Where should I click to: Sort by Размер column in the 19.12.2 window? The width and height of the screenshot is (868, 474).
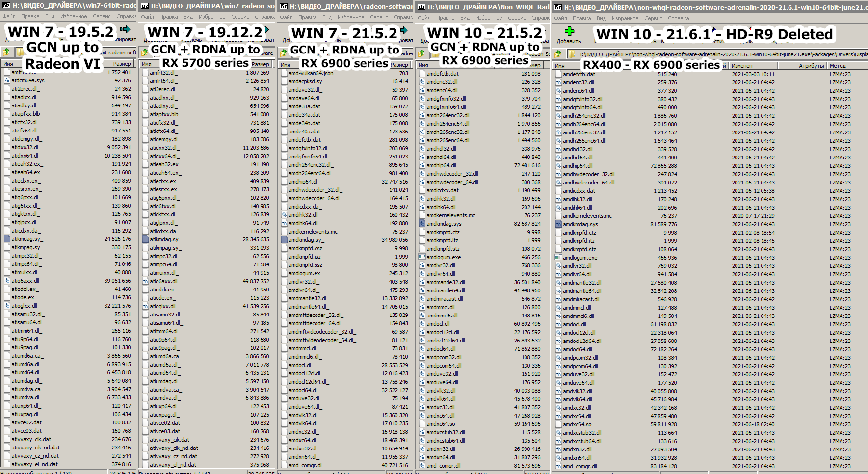click(x=260, y=64)
